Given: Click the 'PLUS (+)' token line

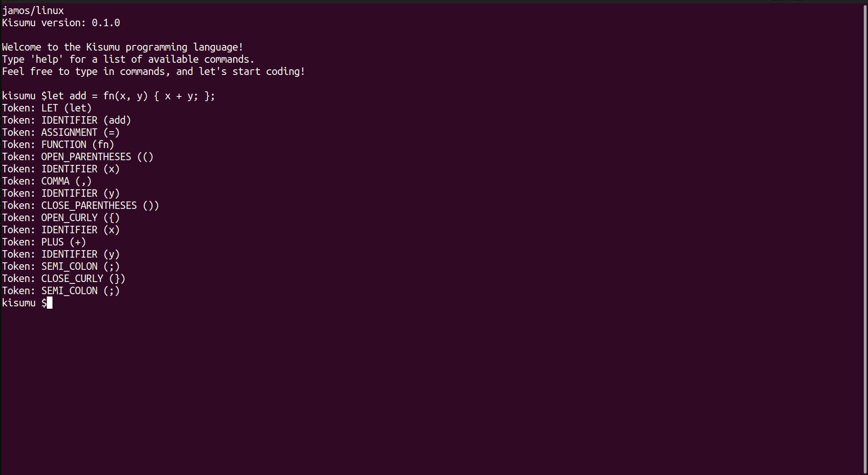Looking at the screenshot, I should tap(63, 242).
